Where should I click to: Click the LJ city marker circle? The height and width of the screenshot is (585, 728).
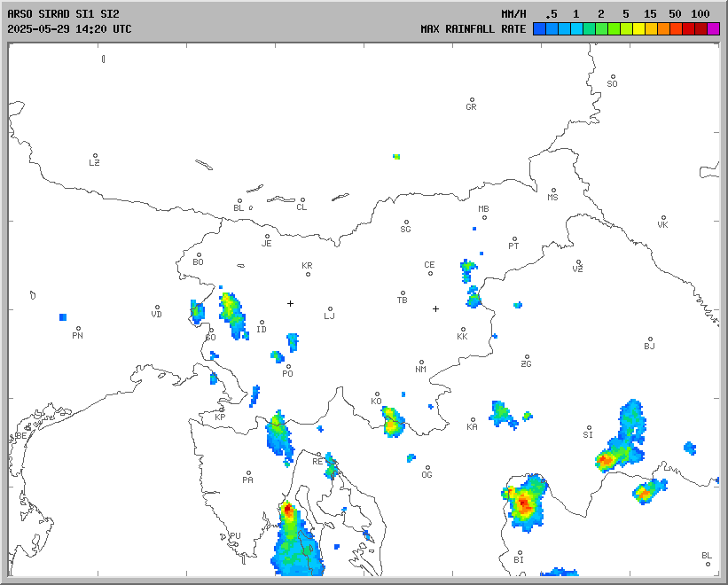point(331,309)
